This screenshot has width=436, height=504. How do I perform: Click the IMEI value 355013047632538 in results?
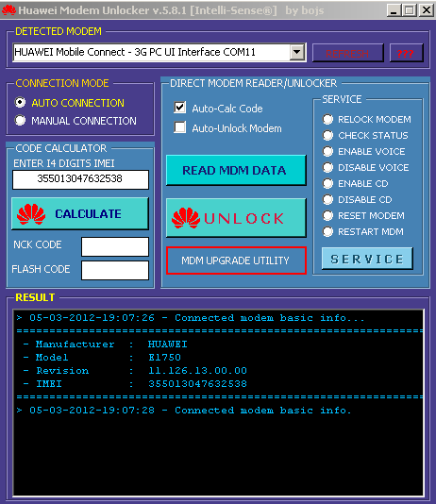(197, 383)
